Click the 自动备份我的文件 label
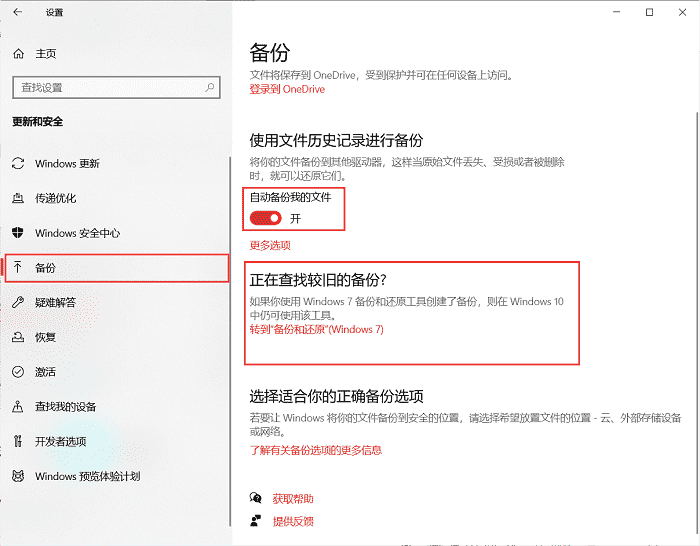The image size is (700, 546). click(x=291, y=197)
